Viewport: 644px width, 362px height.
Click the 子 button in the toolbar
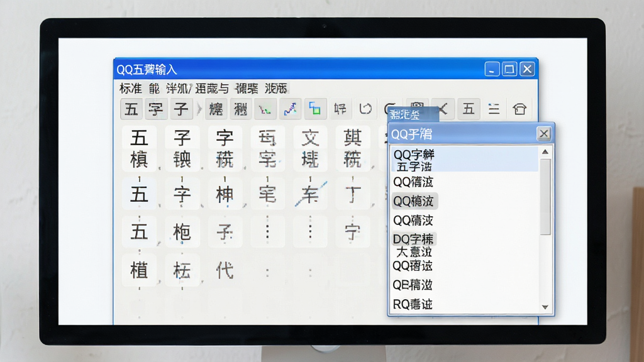tap(181, 109)
